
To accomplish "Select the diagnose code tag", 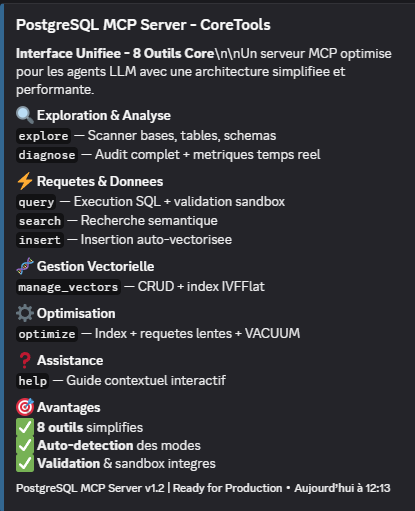I will point(47,155).
